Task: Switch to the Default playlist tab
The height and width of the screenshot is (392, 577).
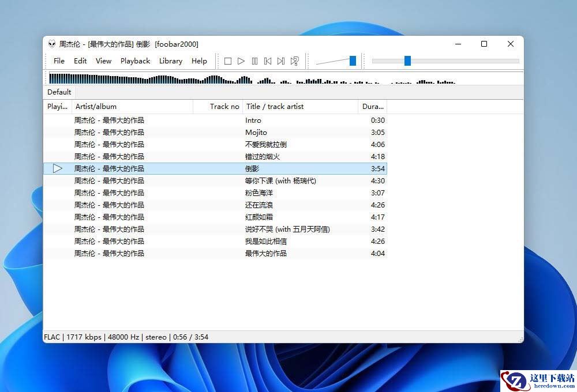Action: (59, 92)
